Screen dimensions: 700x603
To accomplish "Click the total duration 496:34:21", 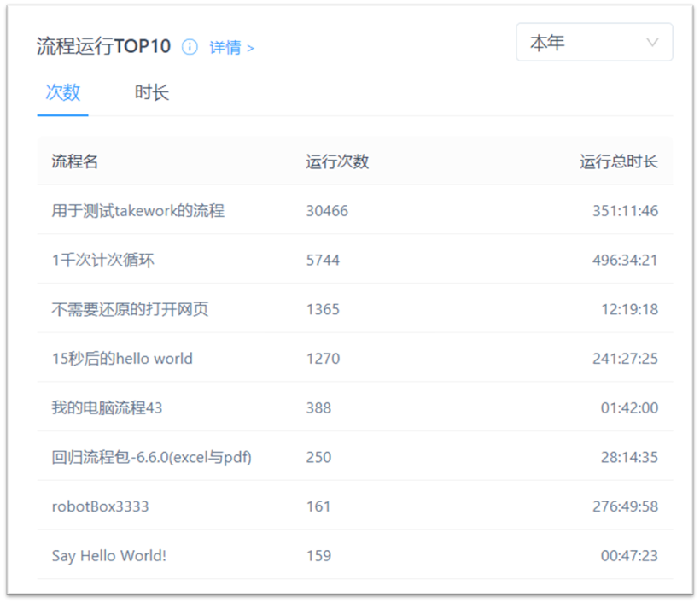I will [x=625, y=260].
